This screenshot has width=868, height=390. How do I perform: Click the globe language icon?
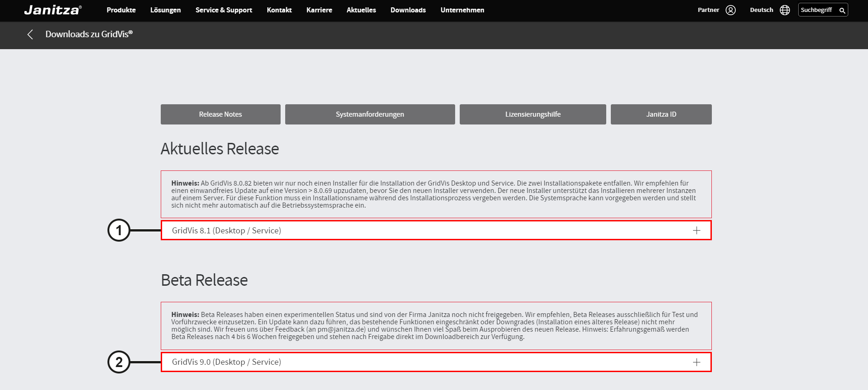coord(785,10)
